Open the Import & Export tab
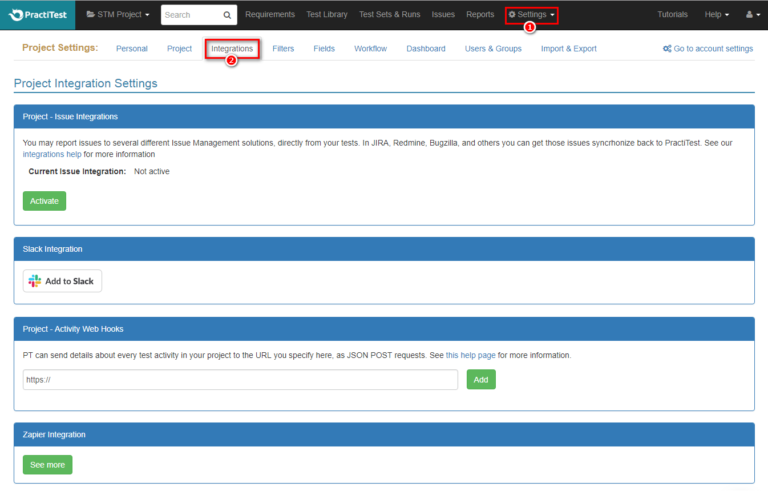Viewport: 768px width, 491px height. point(569,49)
